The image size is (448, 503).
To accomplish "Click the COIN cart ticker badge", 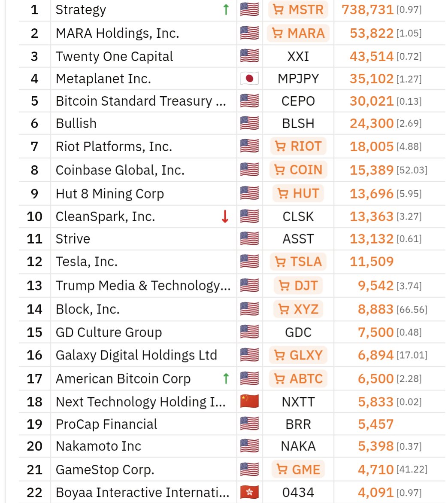I will tap(298, 170).
